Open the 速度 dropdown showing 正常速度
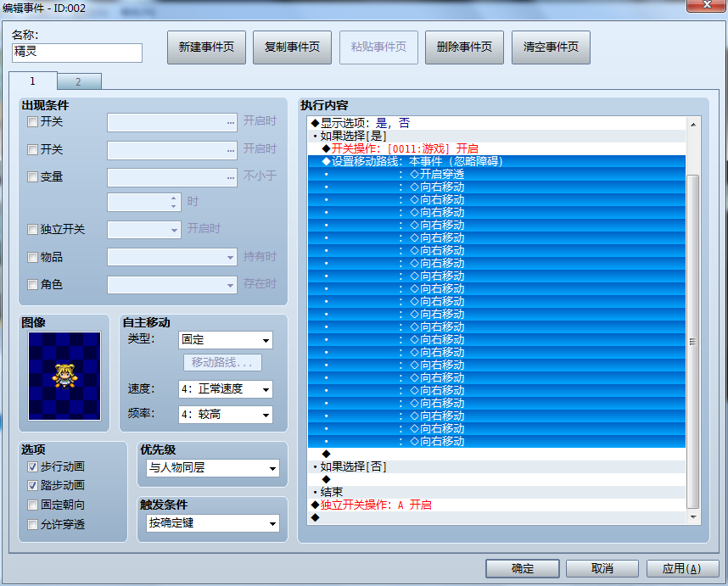Viewport: 728px width, 586px height. tap(226, 389)
